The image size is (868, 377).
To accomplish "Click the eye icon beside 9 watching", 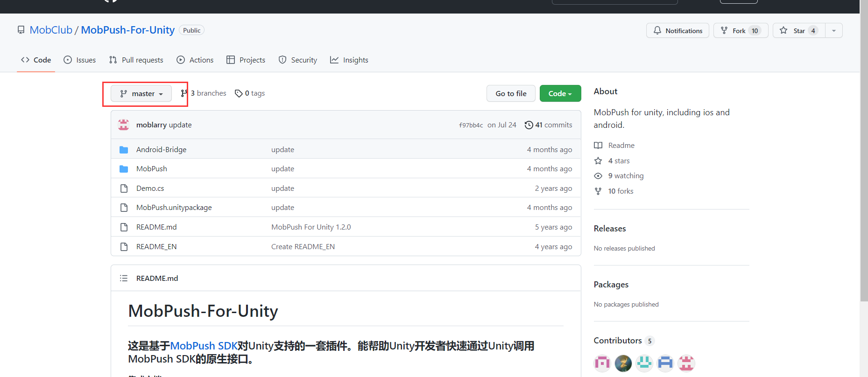I will click(x=598, y=176).
